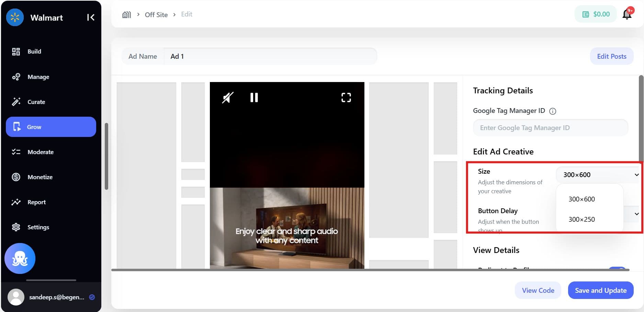Image resolution: width=644 pixels, height=312 pixels.
Task: Pause the video preview
Action: 254,97
